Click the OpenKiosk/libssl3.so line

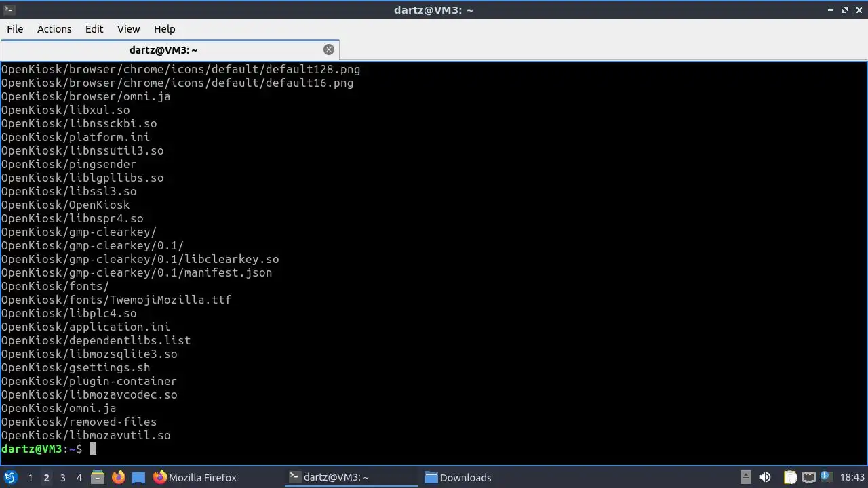tap(68, 191)
